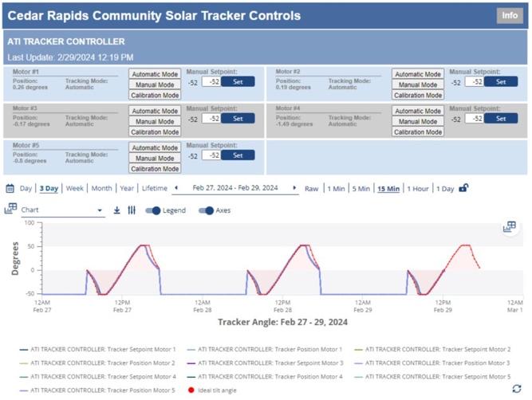532x400 pixels.
Task: Click the table view icon on chart corner
Action: point(509,227)
